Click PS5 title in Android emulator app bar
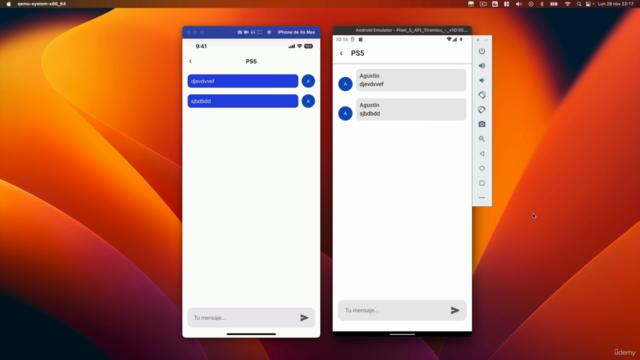Image resolution: width=640 pixels, height=360 pixels. [358, 53]
